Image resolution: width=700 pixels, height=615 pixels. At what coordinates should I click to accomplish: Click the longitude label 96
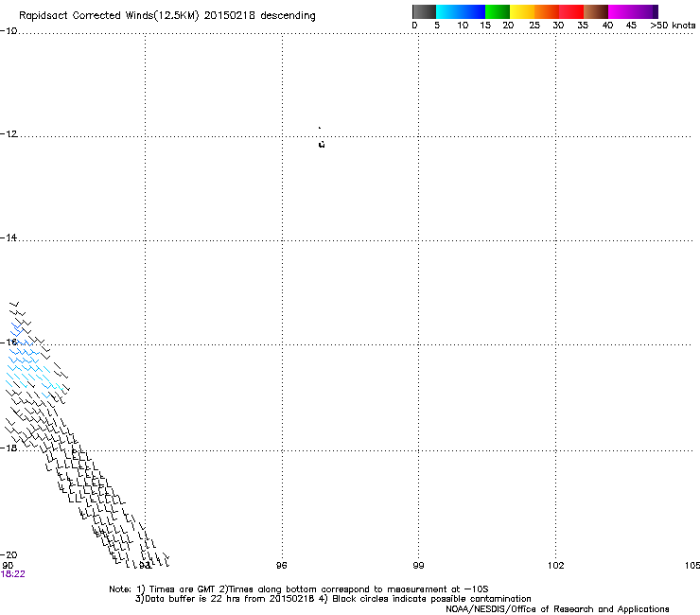coord(281,566)
